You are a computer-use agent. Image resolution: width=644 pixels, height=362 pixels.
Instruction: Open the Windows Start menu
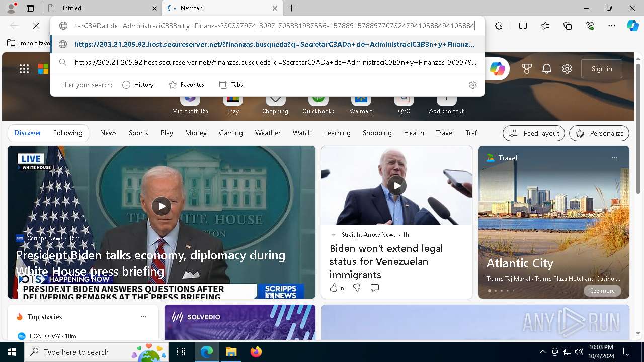(x=12, y=352)
